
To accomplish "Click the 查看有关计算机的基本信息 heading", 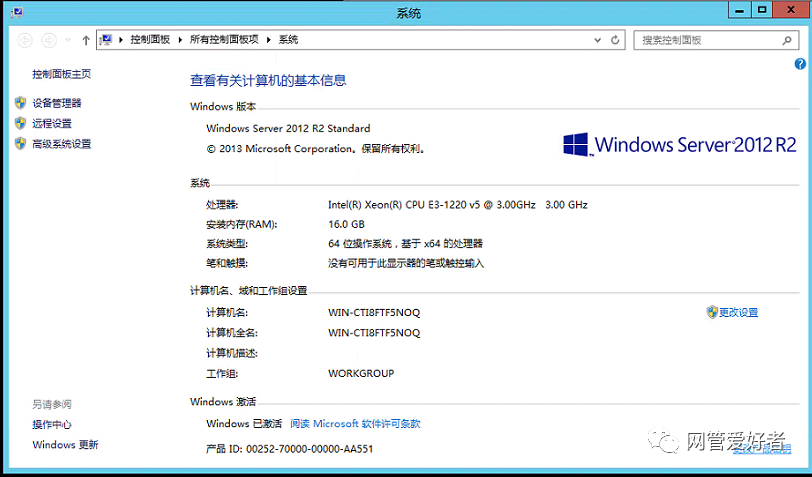I will coord(268,80).
